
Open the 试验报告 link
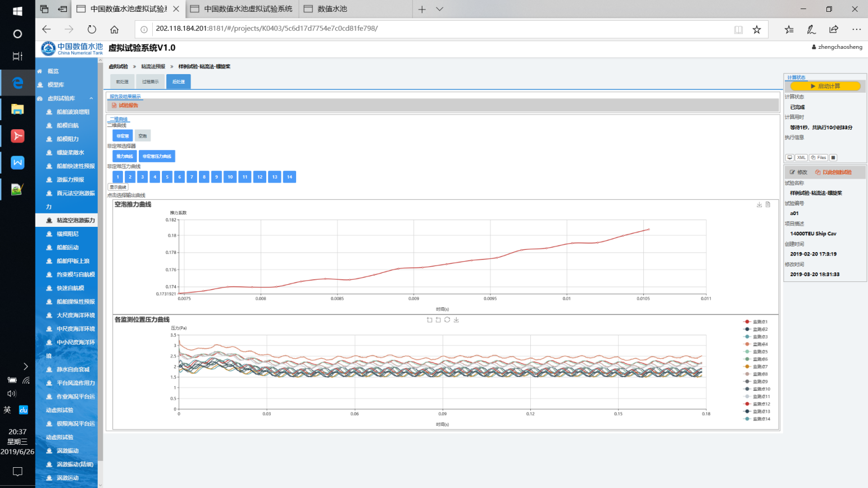pos(128,106)
